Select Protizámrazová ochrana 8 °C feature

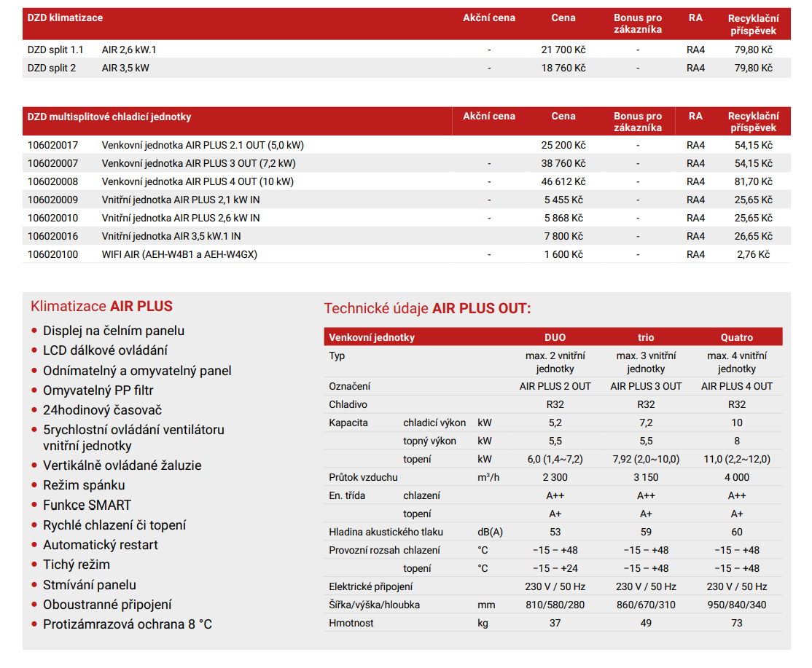pos(128,624)
